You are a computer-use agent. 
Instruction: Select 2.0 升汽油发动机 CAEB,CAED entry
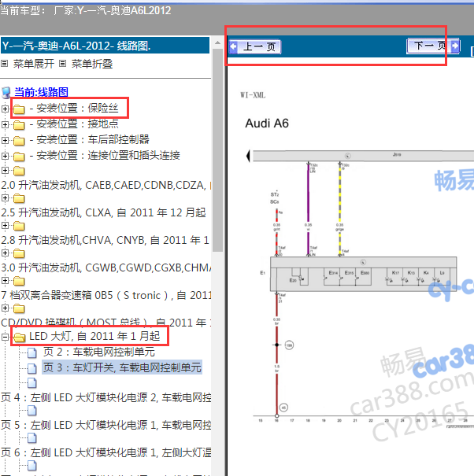pos(106,185)
